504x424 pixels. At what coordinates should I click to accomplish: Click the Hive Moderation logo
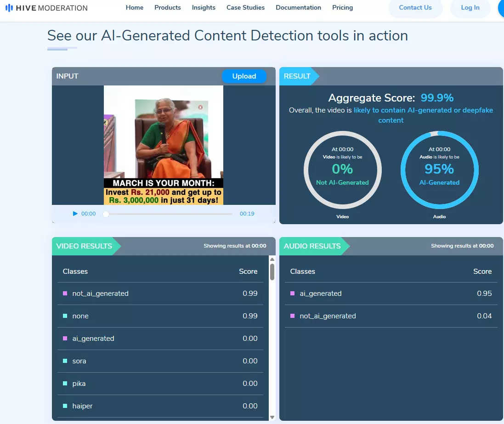point(46,8)
